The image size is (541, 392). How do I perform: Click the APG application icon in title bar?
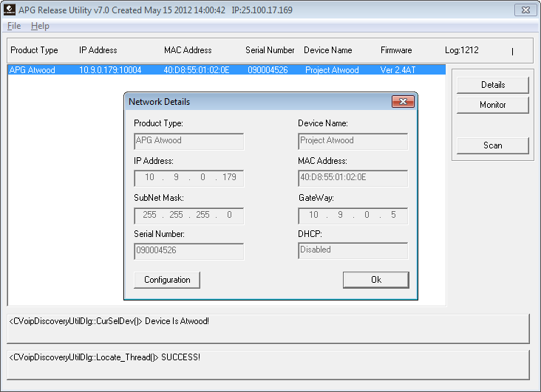(x=9, y=10)
